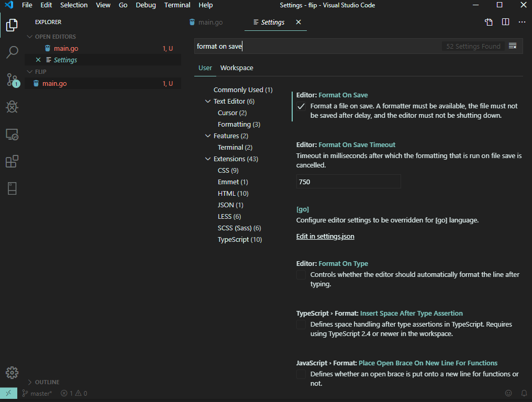The height and width of the screenshot is (402, 532).
Task: Open the Extensions view
Action: [x=12, y=161]
